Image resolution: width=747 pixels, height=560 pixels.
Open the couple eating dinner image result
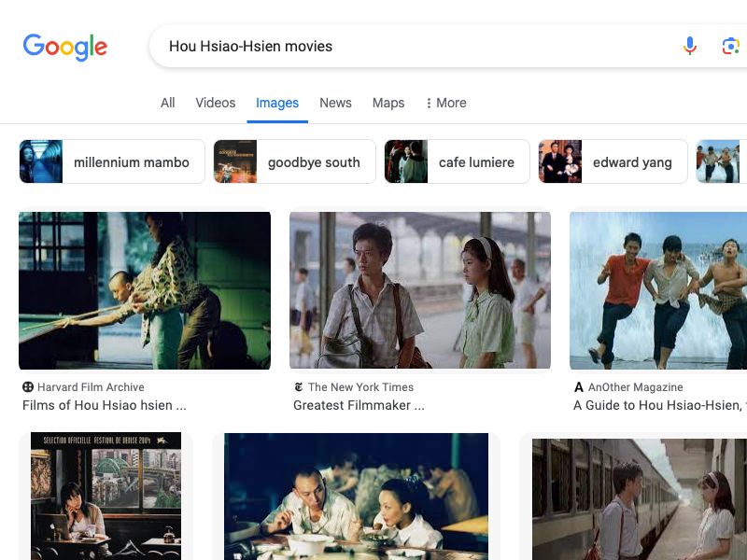point(357,497)
